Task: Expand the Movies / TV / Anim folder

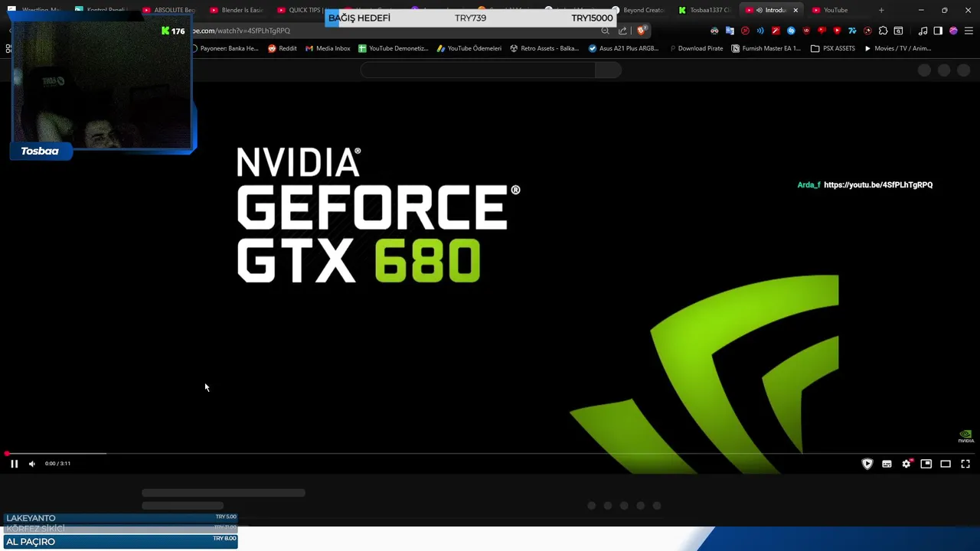Action: (x=897, y=48)
